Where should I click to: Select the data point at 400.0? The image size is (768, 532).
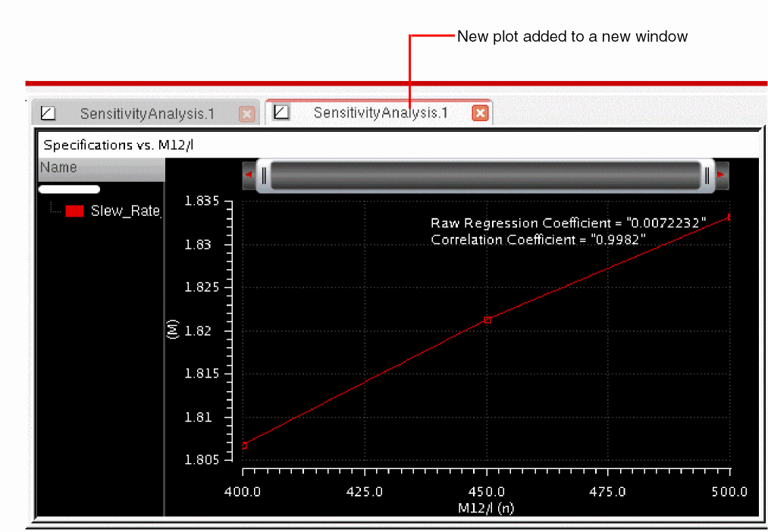pyautogui.click(x=244, y=445)
